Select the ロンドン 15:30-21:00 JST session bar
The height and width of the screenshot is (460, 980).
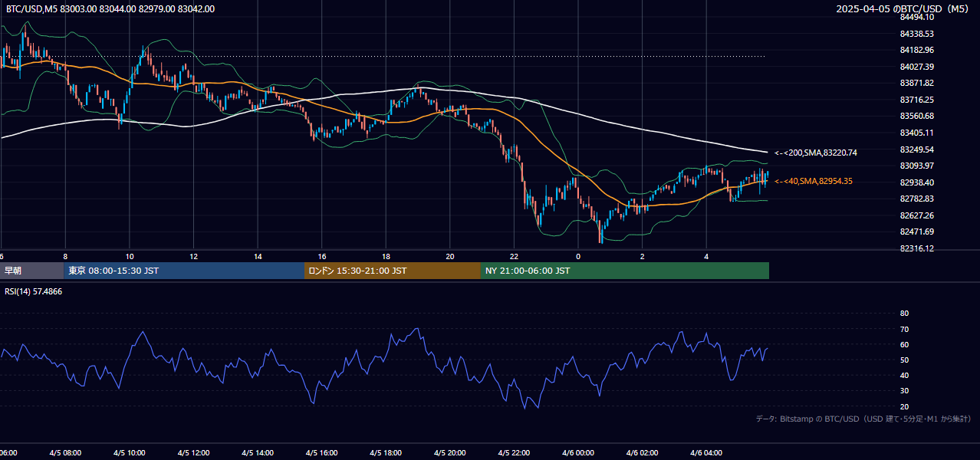393,271
